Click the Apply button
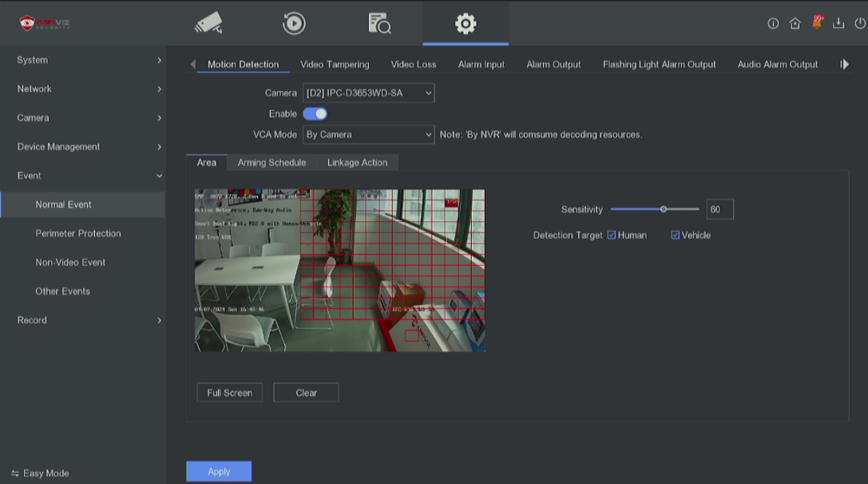The height and width of the screenshot is (484, 868). click(x=219, y=472)
